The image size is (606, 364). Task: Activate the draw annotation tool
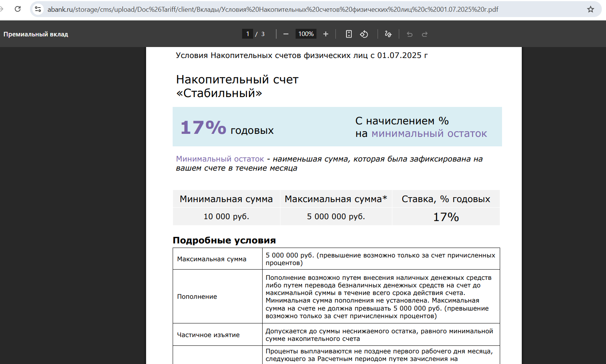point(388,34)
